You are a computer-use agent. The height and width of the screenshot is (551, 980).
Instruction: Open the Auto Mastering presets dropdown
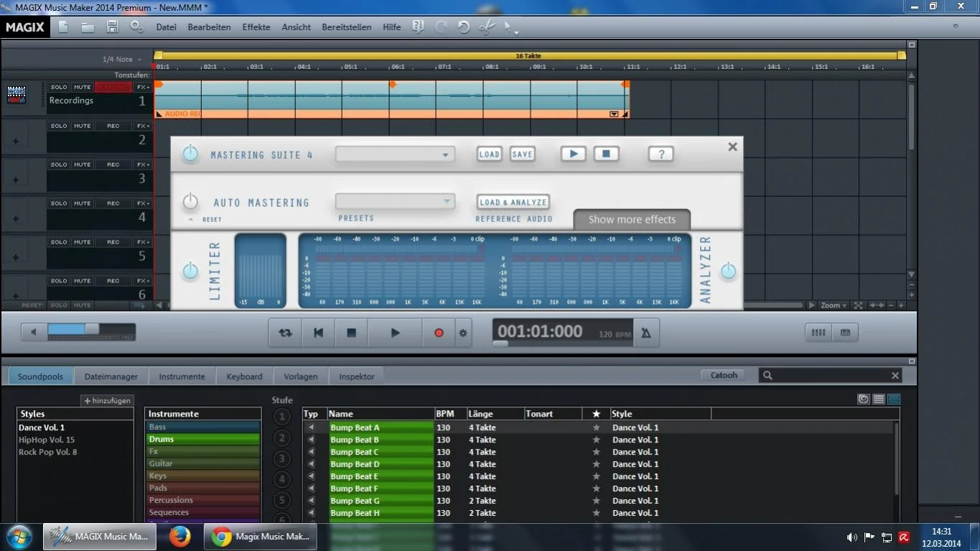pyautogui.click(x=395, y=202)
